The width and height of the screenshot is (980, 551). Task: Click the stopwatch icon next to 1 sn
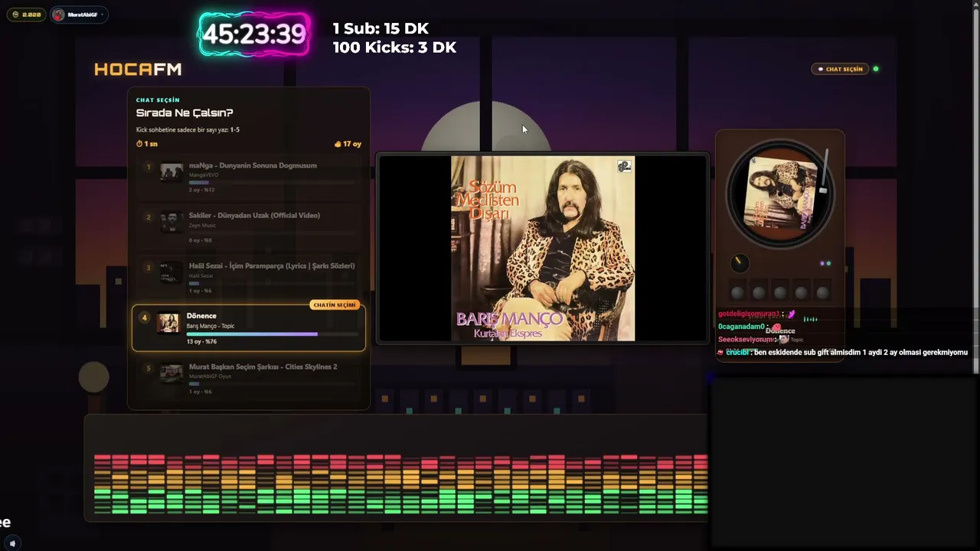tap(139, 144)
